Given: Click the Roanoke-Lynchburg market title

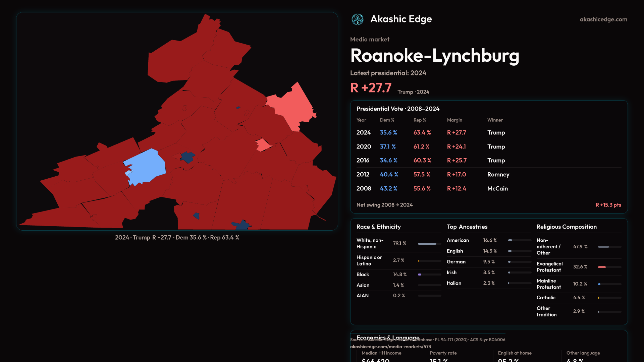Looking at the screenshot, I should click(434, 56).
